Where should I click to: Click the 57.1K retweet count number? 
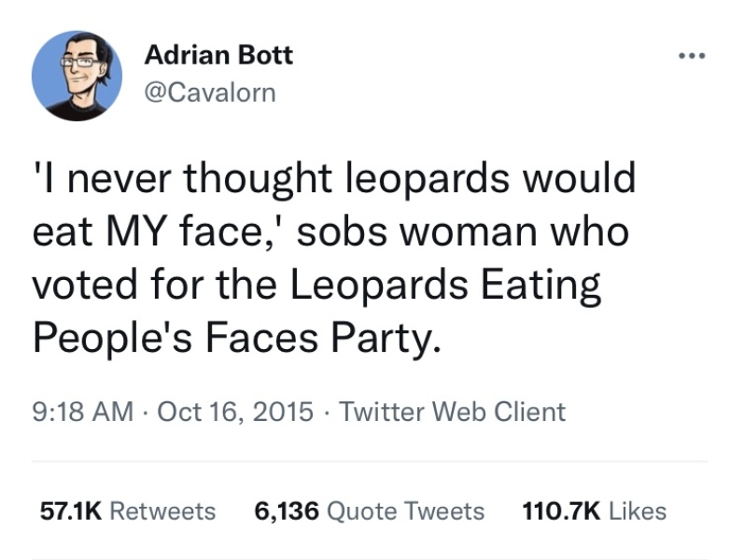click(71, 511)
